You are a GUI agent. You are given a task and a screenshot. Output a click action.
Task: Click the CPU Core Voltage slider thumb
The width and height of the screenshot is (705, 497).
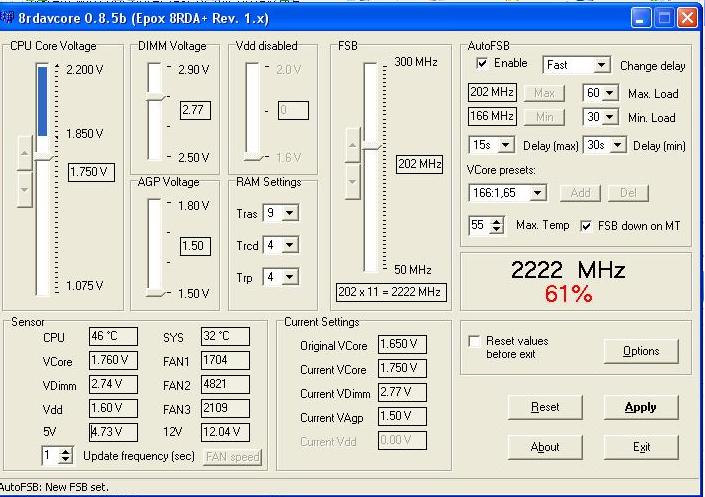44,157
